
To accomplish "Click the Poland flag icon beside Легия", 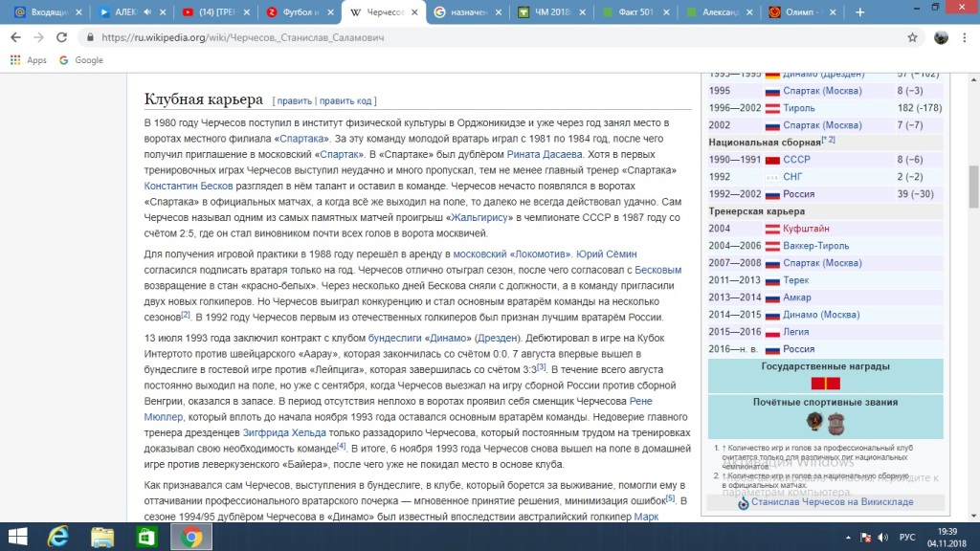I will tap(772, 332).
